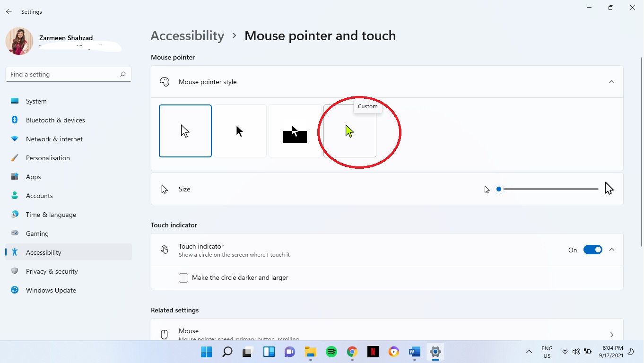Screen dimensions: 644x363
Task: Launch Netflix from the taskbar
Action: 373,352
